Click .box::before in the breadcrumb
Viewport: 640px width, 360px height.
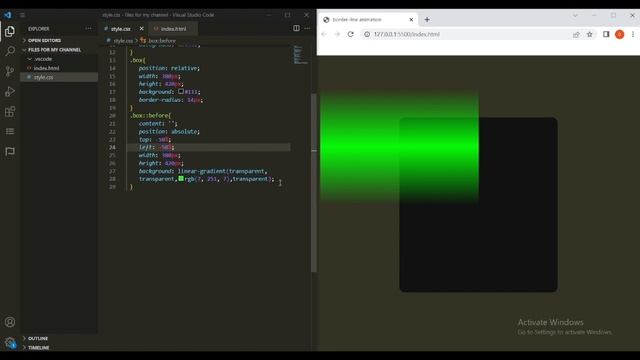click(x=162, y=41)
